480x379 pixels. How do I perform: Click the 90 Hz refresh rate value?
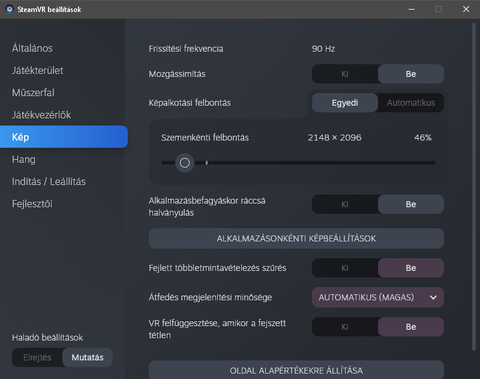[323, 49]
